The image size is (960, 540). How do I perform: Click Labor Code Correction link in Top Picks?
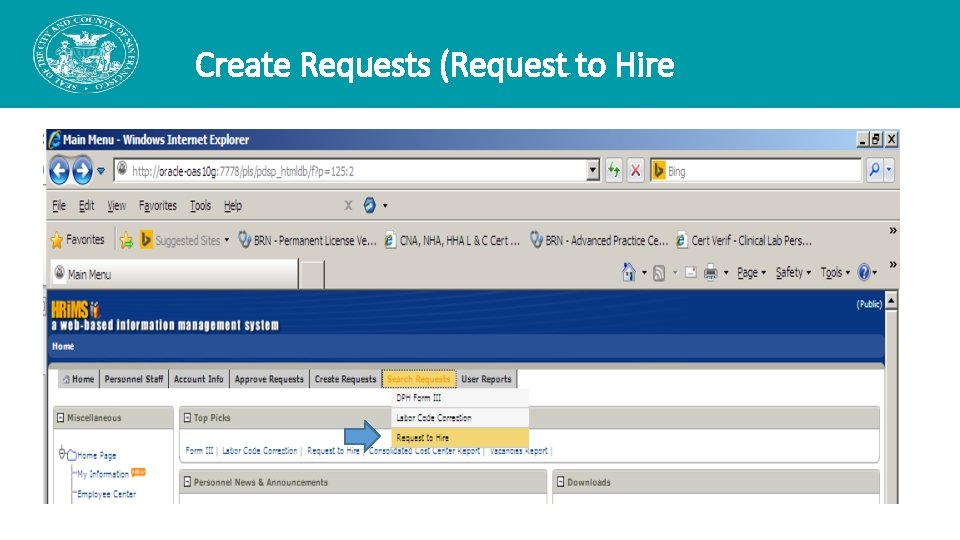[x=260, y=451]
